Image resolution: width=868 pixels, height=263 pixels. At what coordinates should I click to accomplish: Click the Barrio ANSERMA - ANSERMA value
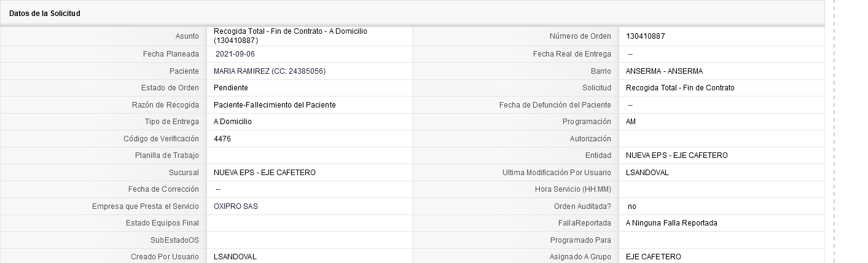(664, 71)
